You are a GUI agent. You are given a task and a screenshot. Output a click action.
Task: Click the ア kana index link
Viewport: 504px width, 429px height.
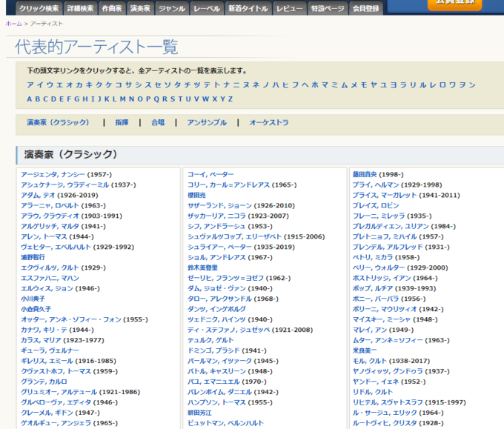(x=30, y=85)
